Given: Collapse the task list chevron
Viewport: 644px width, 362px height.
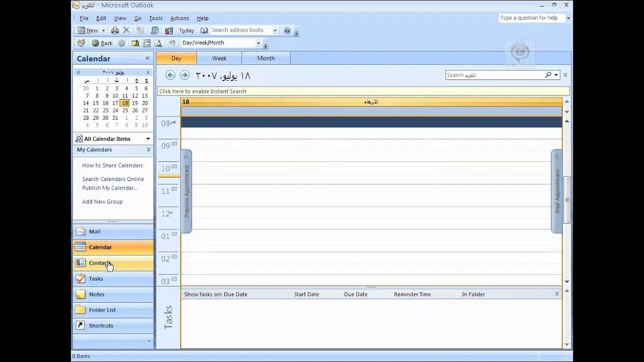Looking at the screenshot, I should 557,294.
